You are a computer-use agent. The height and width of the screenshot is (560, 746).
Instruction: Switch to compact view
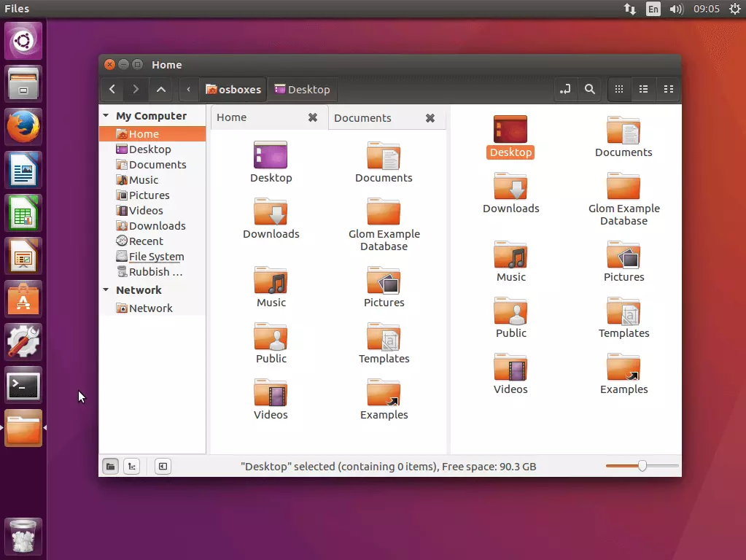[x=668, y=90]
